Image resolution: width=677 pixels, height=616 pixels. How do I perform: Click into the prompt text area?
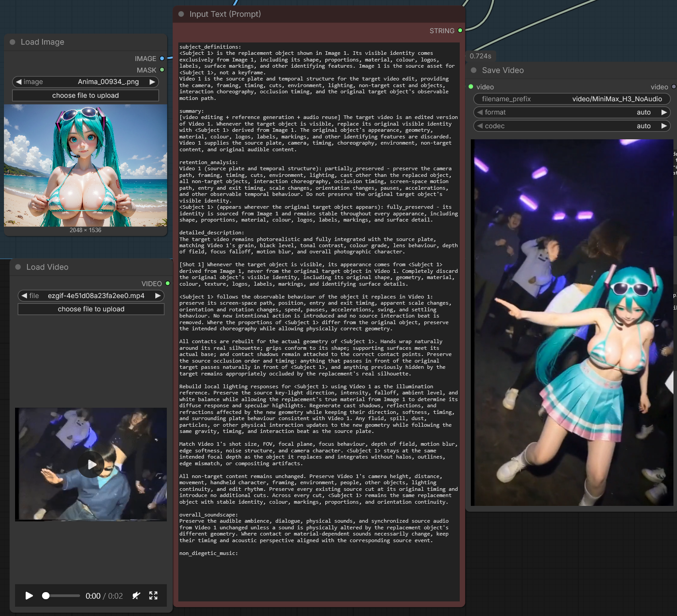(x=319, y=321)
